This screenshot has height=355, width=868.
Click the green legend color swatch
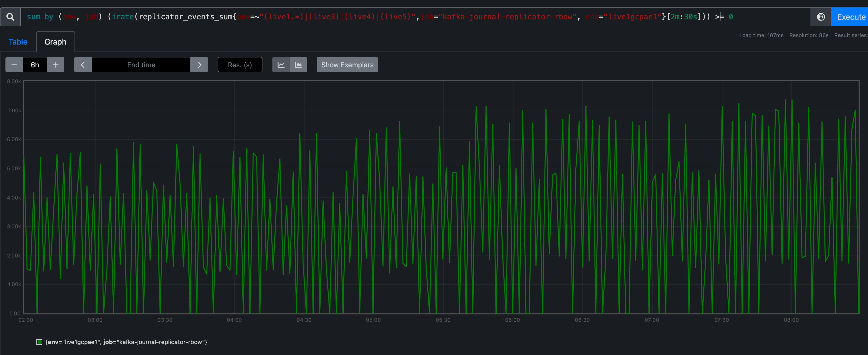point(39,342)
